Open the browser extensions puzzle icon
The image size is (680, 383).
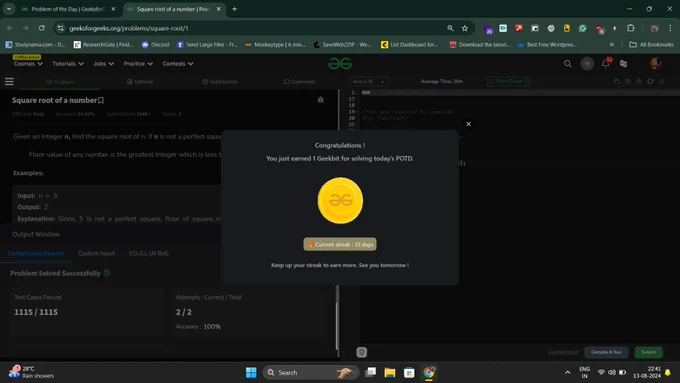631,28
